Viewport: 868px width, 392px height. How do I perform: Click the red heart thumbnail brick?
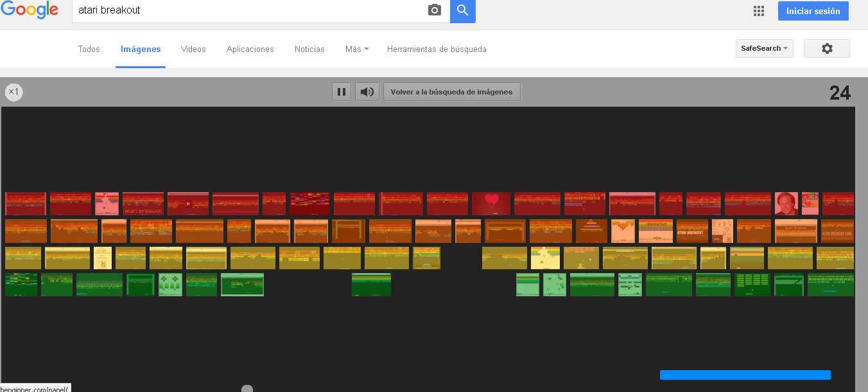[491, 204]
